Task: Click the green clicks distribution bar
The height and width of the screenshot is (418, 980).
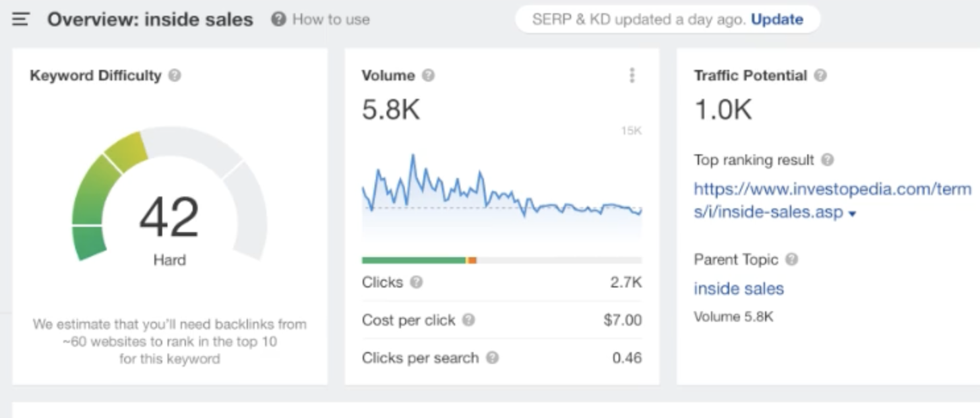Action: pos(413,260)
